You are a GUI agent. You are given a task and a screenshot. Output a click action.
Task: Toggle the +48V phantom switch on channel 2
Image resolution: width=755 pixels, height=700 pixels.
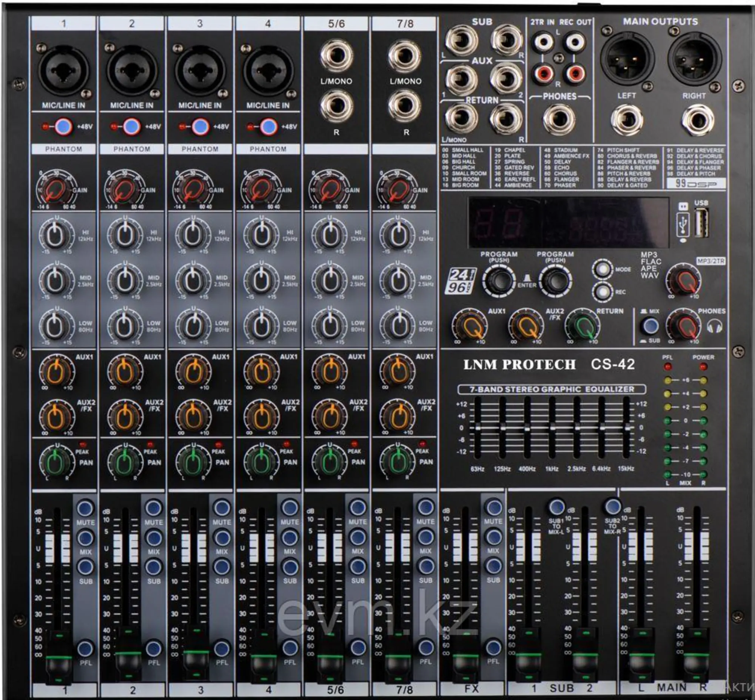click(x=131, y=126)
